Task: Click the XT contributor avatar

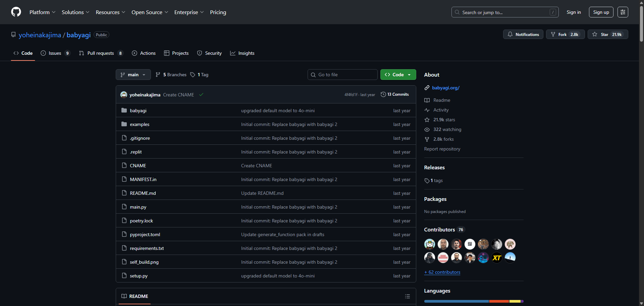Action: [496, 258]
